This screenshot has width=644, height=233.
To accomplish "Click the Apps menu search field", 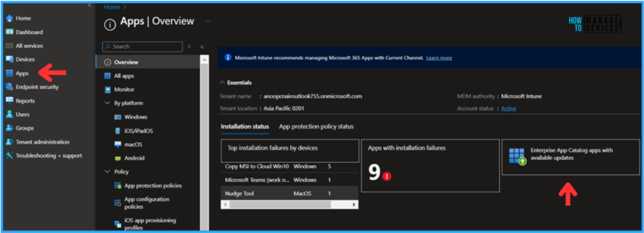I will [142, 47].
